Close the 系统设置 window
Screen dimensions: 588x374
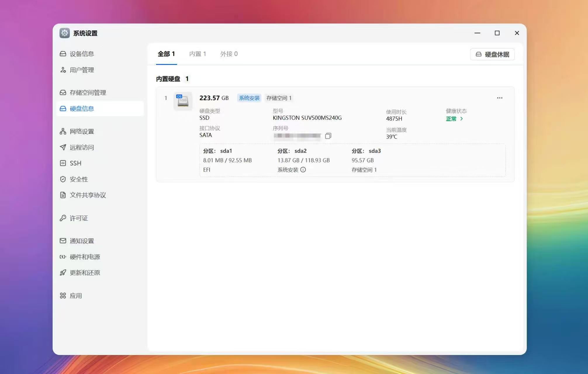[517, 33]
